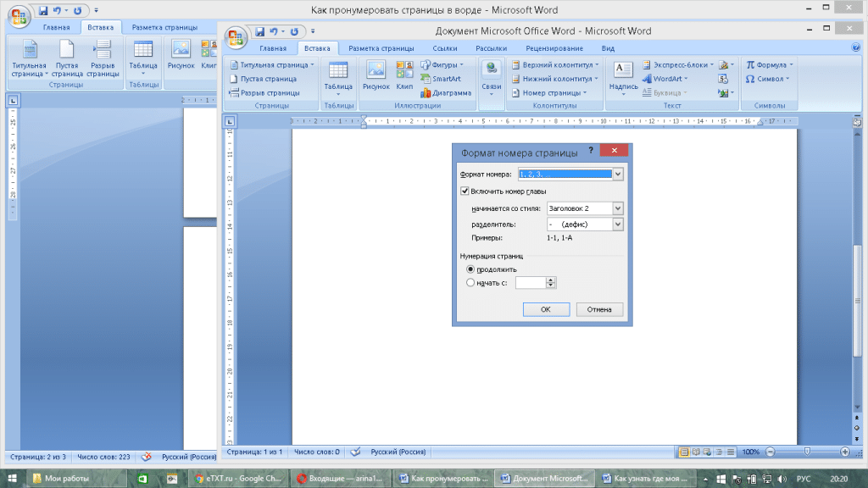Viewport: 868px width, 488px height.
Task: Click zoom in plus button
Action: click(x=845, y=452)
